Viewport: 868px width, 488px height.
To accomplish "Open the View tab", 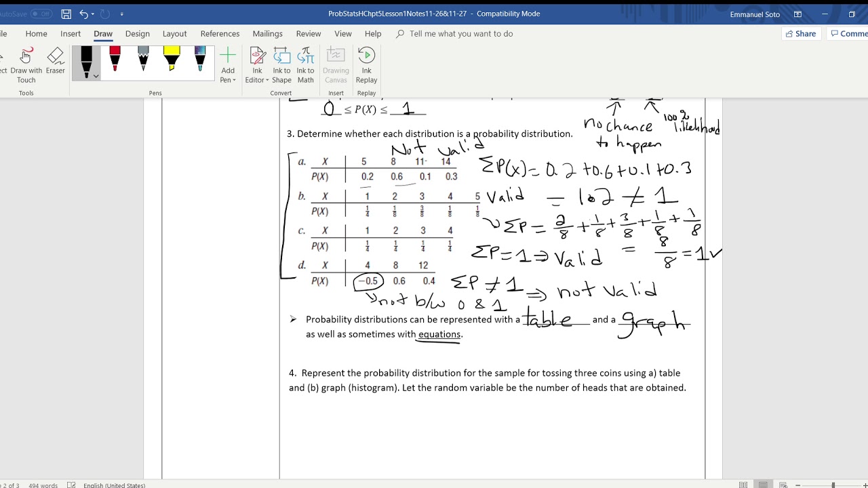I will (x=343, y=34).
